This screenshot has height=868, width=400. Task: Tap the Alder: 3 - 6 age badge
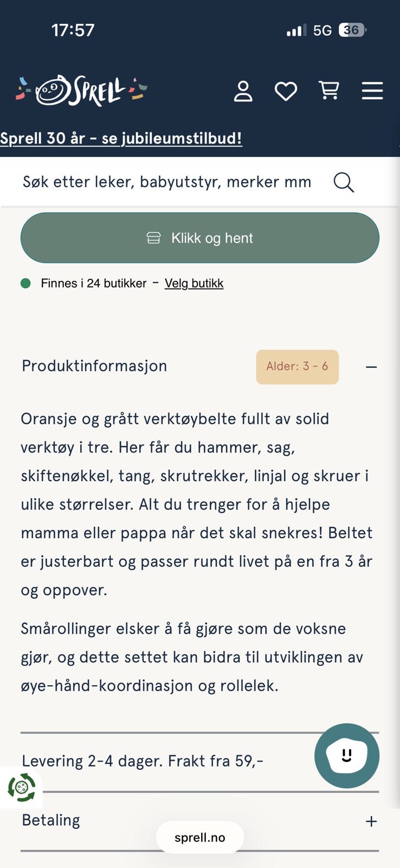coord(297,367)
